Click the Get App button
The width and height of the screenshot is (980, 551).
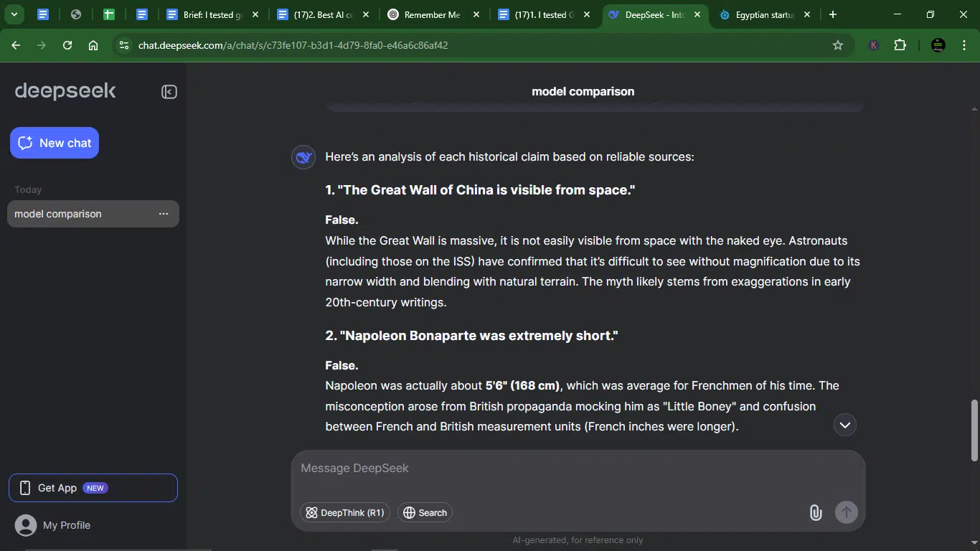pyautogui.click(x=93, y=488)
